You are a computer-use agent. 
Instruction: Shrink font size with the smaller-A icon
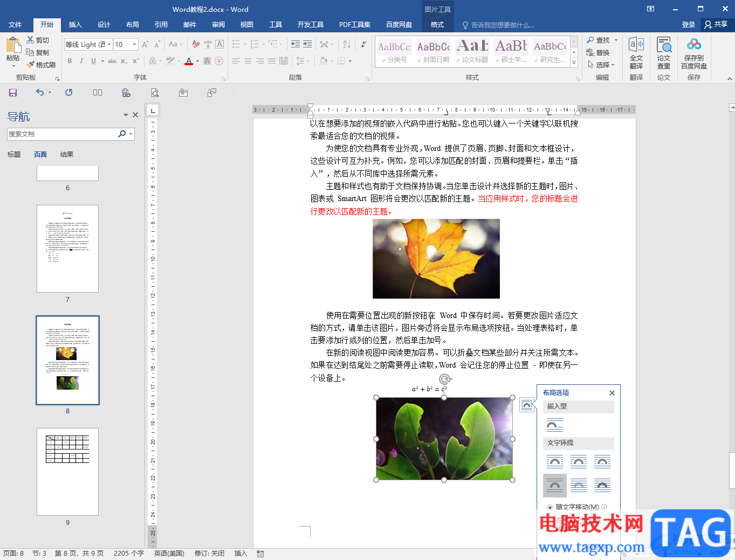pos(157,44)
